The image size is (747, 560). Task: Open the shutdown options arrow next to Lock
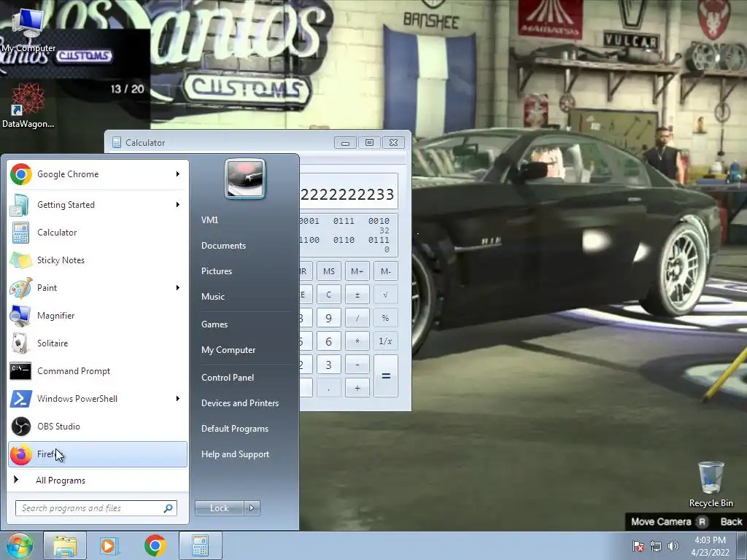252,508
